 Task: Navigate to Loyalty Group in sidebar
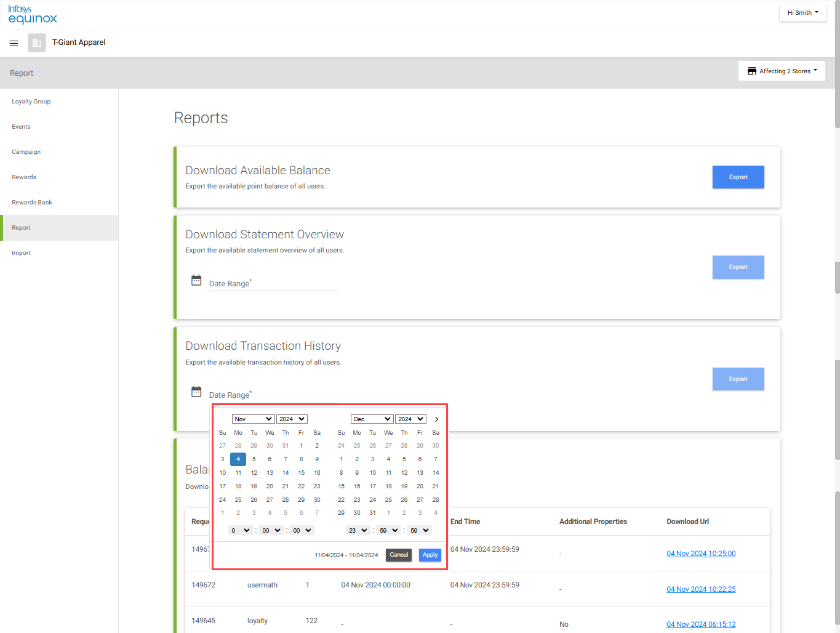31,102
